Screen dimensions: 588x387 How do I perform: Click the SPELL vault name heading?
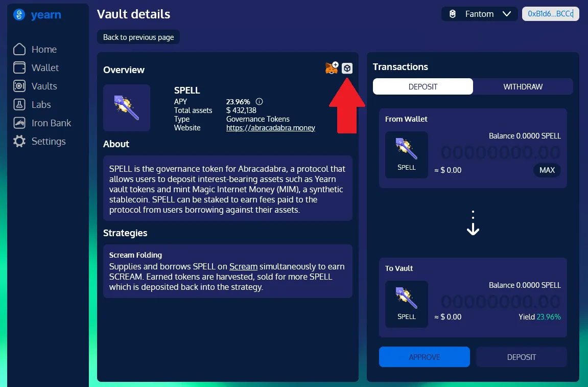pos(187,90)
